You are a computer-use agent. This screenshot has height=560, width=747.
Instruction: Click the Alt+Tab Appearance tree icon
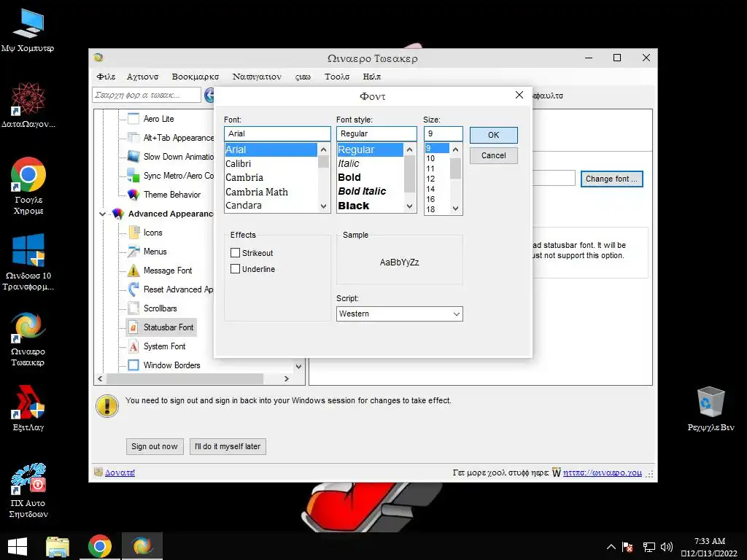[x=134, y=138]
